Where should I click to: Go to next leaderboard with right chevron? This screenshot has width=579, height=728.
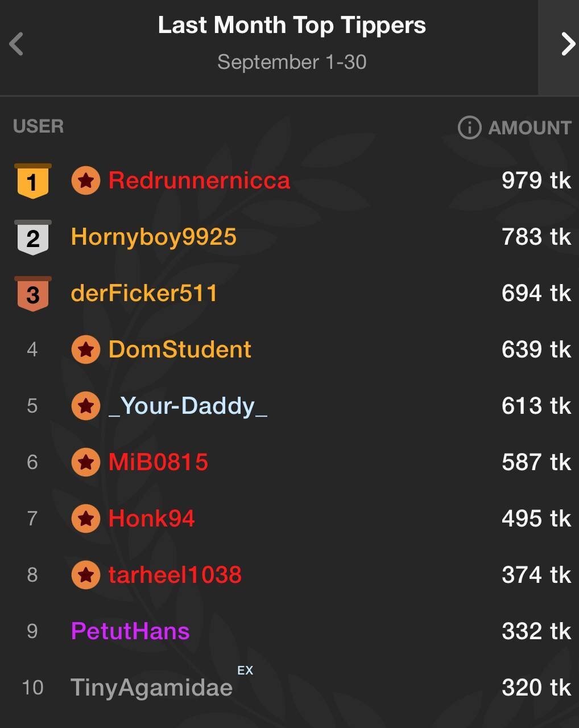(x=567, y=44)
